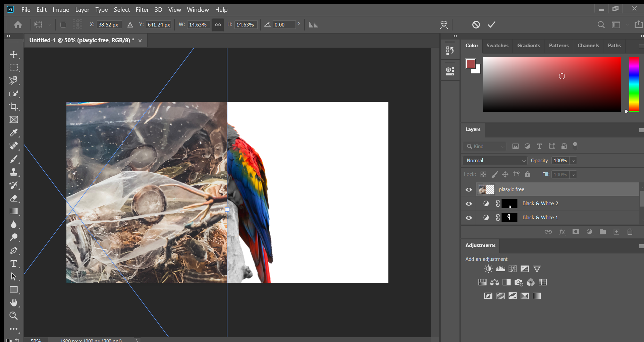Click the foreground color swatch
Viewport: 644px width, 342px height.
coord(471,64)
